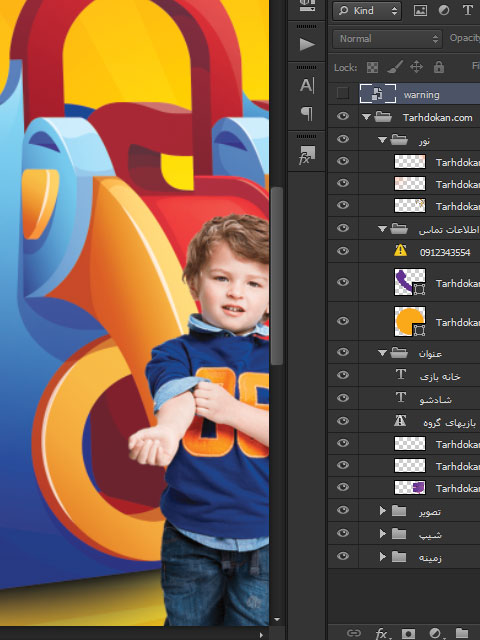Hide the بازیهای گروه text layer
The image size is (480, 640).
343,420
